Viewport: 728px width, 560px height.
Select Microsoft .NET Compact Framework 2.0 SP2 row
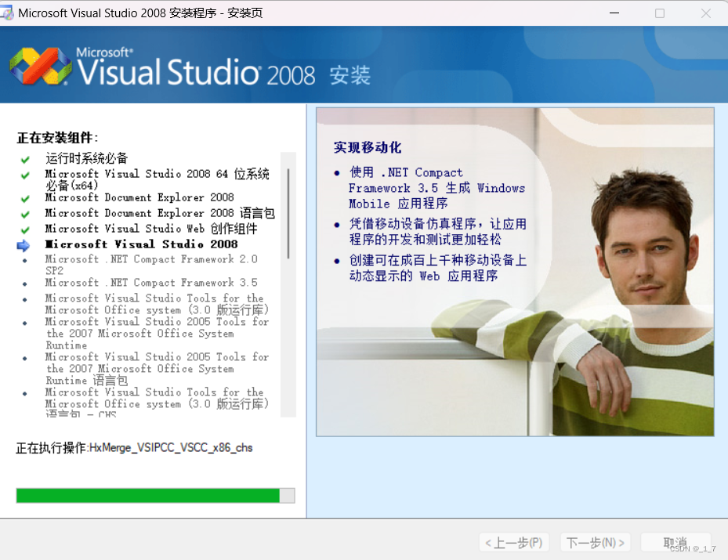click(151, 265)
